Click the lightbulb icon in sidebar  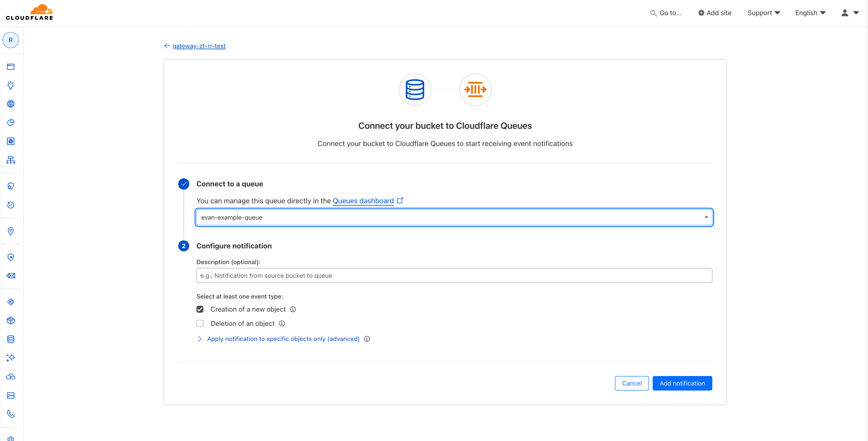(x=11, y=85)
